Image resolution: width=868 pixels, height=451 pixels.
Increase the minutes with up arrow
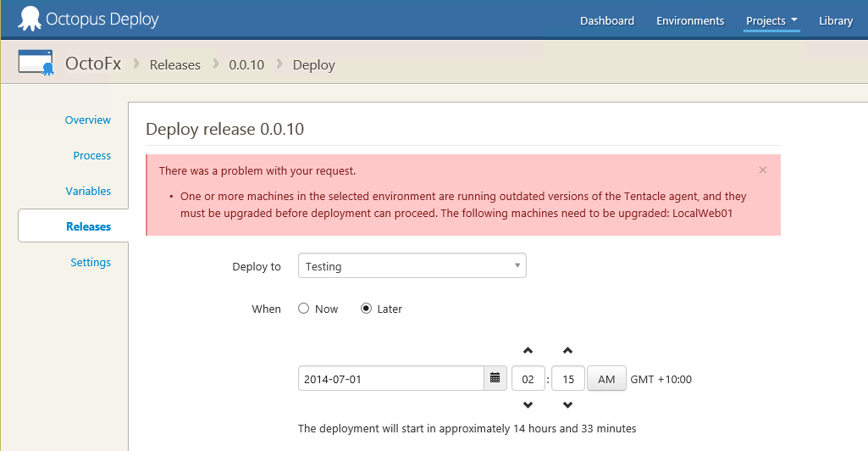click(567, 350)
